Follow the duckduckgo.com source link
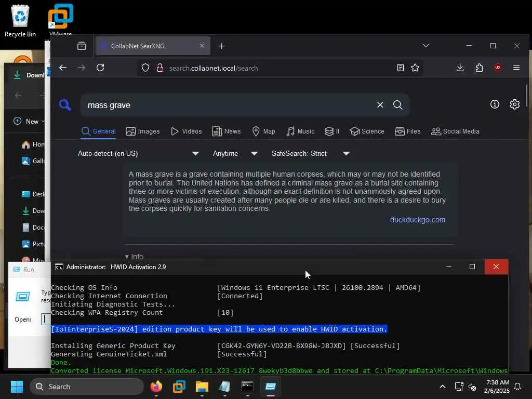Viewport: 532px width, 399px height. (x=417, y=220)
